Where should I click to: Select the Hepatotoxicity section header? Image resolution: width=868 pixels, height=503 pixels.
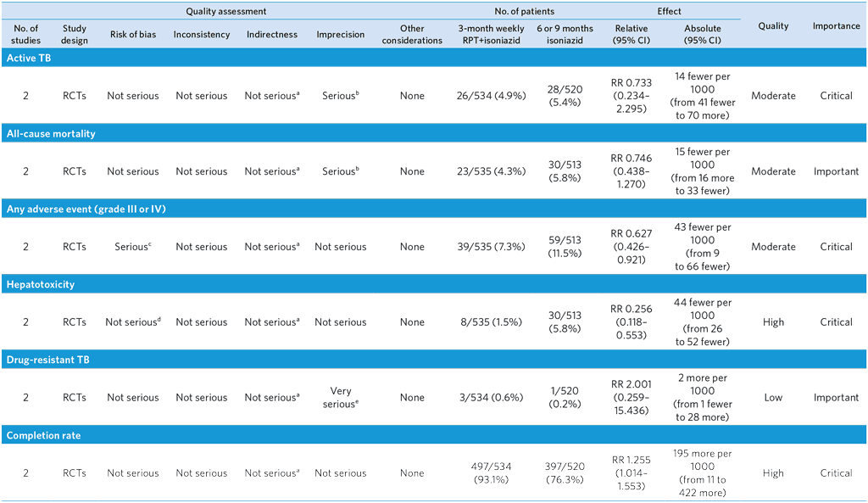41,284
